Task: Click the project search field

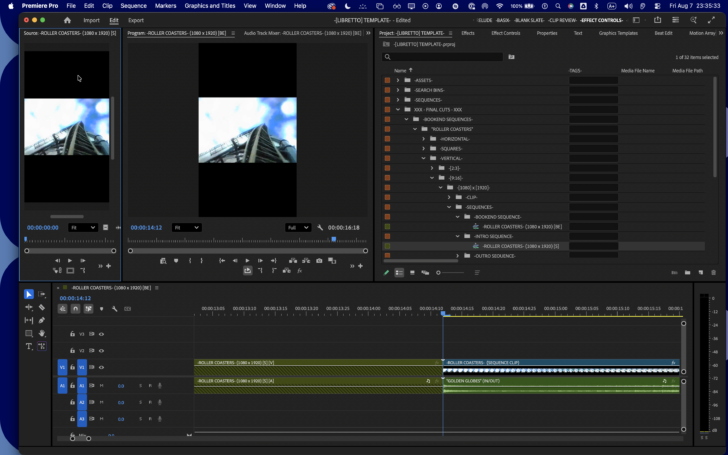Action: 442,57
